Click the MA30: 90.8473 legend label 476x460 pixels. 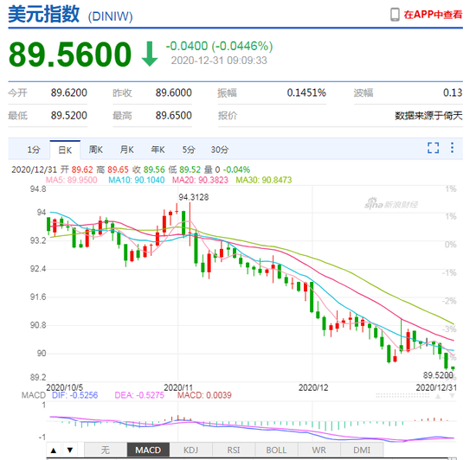(264, 180)
